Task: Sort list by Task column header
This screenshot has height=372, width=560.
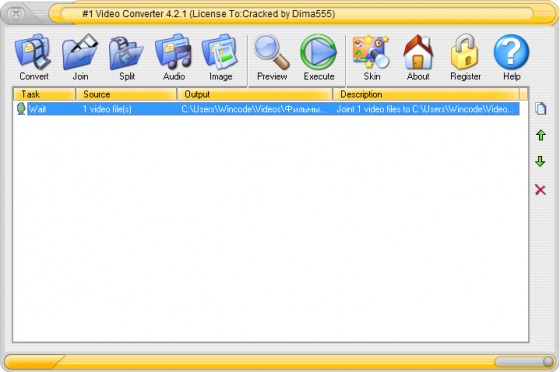Action: [x=45, y=94]
